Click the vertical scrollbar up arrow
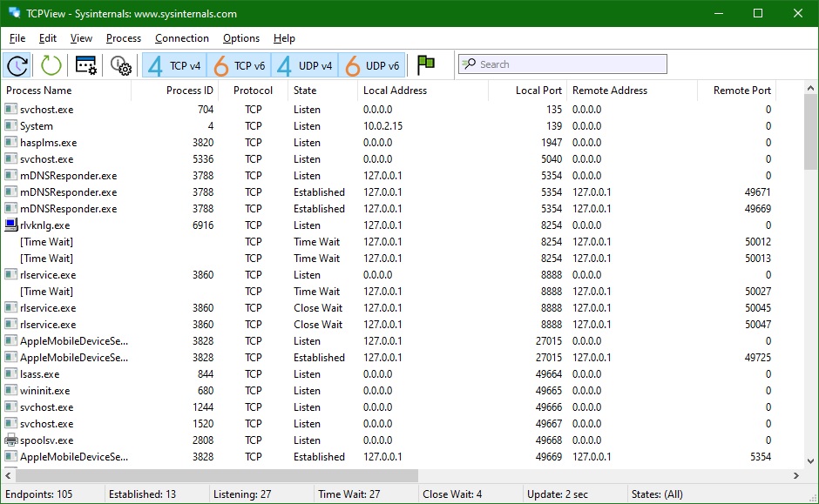The image size is (819, 504). (810, 88)
